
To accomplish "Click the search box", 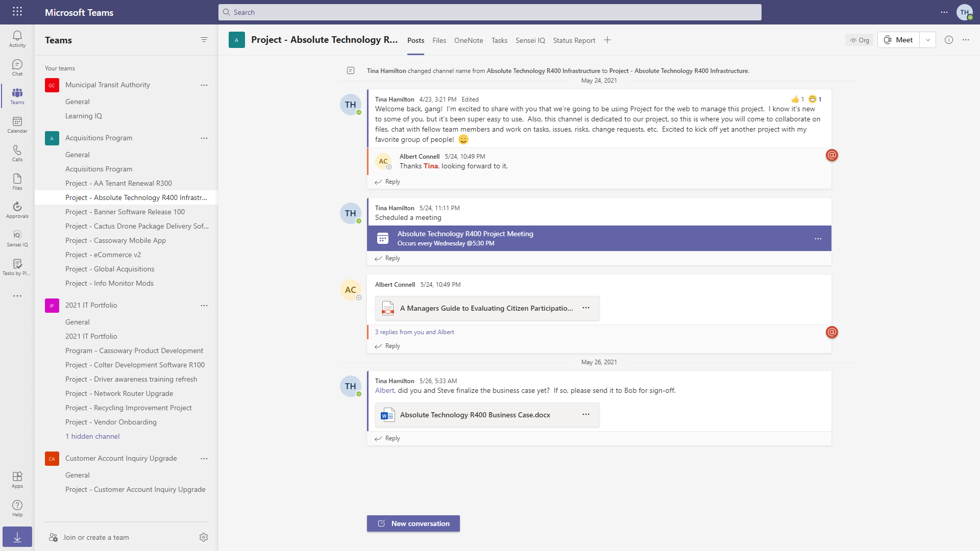I will 490,12.
